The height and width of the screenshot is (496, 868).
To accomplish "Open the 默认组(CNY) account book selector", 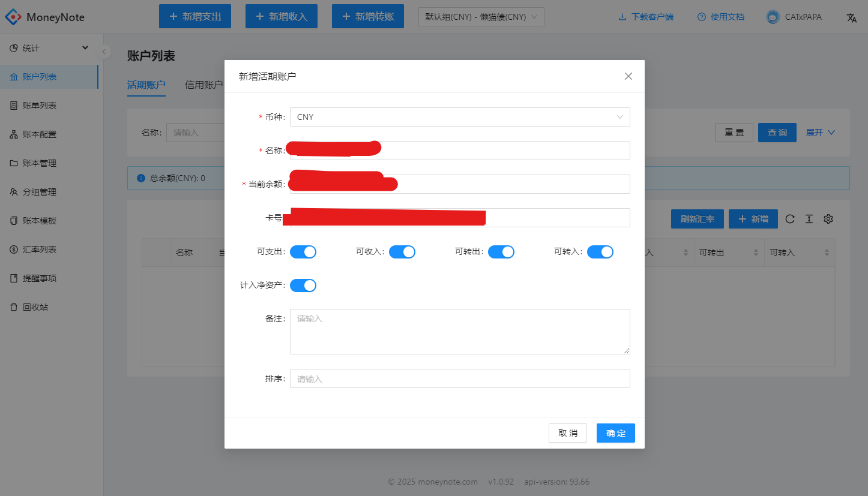I will pyautogui.click(x=481, y=17).
